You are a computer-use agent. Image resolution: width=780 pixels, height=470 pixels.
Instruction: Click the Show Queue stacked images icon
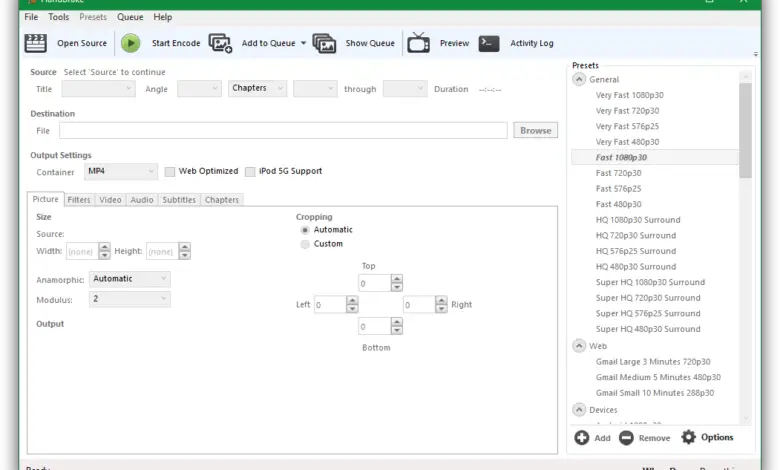point(324,43)
